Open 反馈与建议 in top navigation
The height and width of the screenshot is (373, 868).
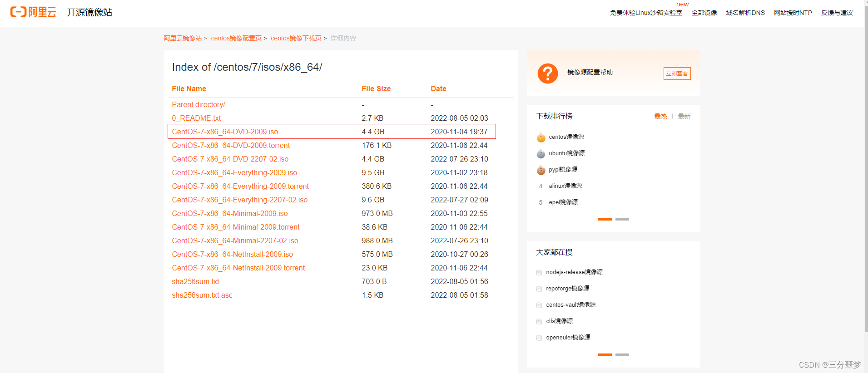tap(837, 13)
